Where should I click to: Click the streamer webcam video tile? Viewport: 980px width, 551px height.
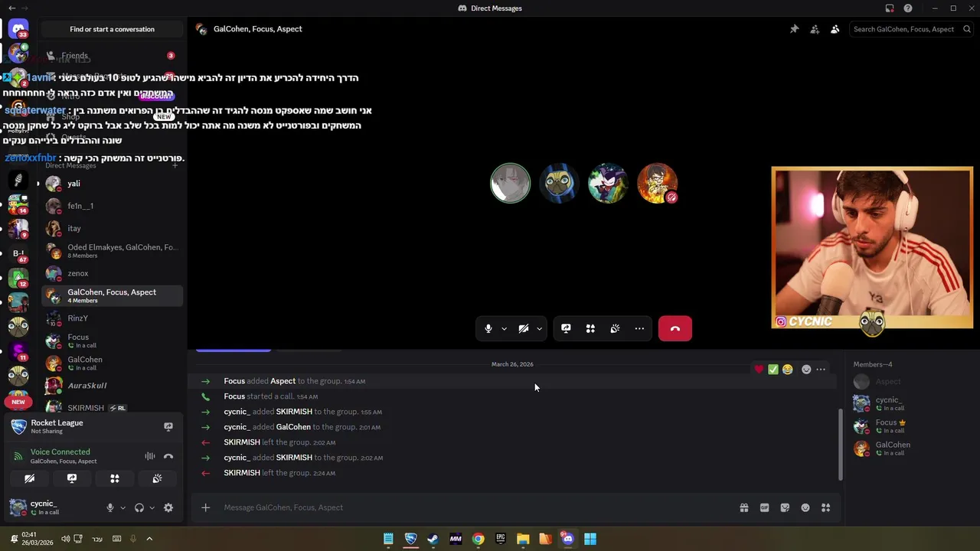(x=872, y=248)
